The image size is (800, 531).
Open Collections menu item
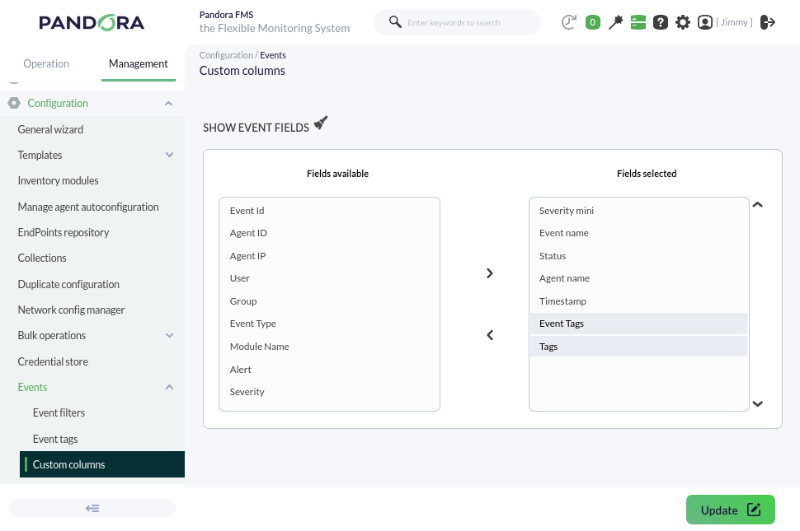(42, 258)
